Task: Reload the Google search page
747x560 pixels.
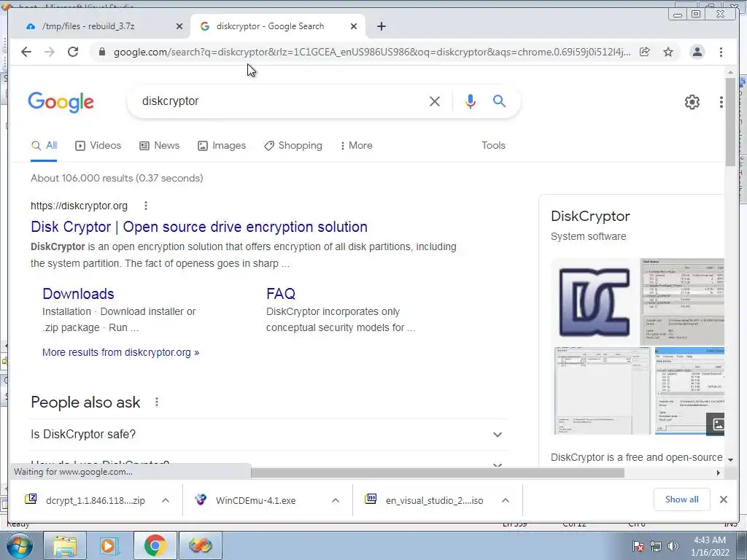Action: pyautogui.click(x=73, y=52)
